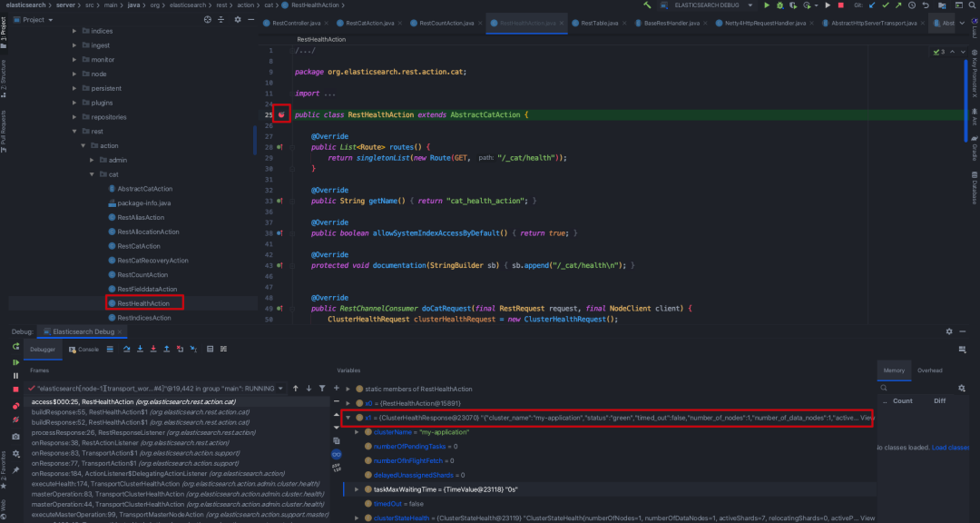Build the project with the hammer icon
This screenshot has width=980, height=523.
tap(647, 5)
